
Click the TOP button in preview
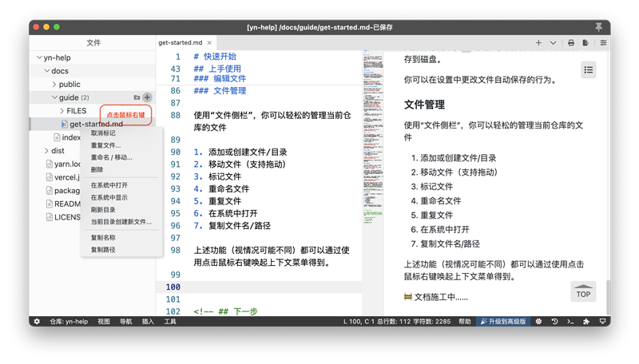[583, 291]
